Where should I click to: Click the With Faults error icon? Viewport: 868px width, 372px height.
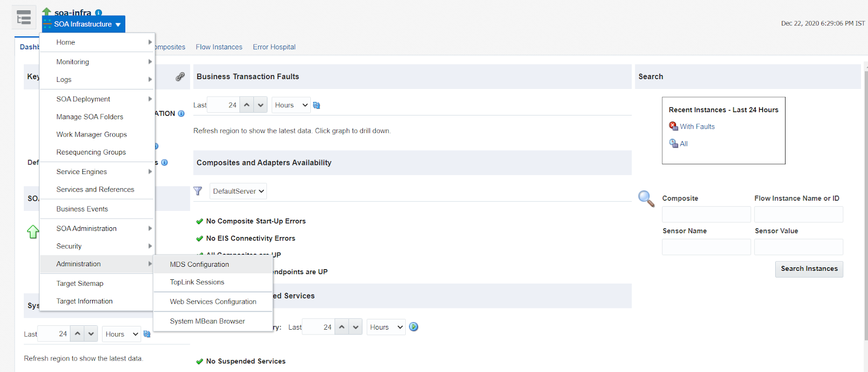click(673, 126)
